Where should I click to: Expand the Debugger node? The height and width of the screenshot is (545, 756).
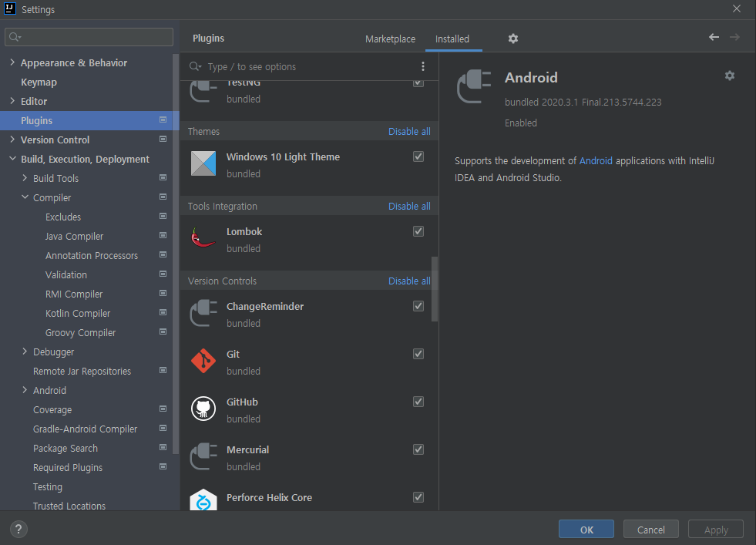(x=25, y=352)
